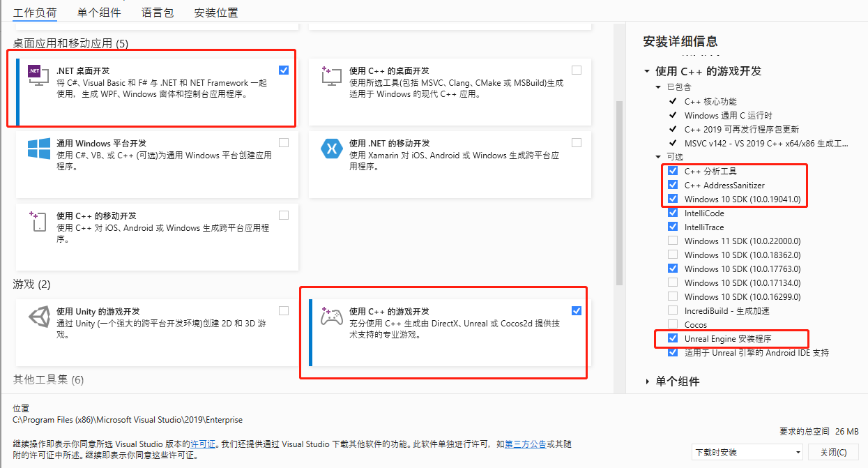This screenshot has width=868, height=468.
Task: Uncheck the IntelliCode option
Action: pyautogui.click(x=673, y=213)
